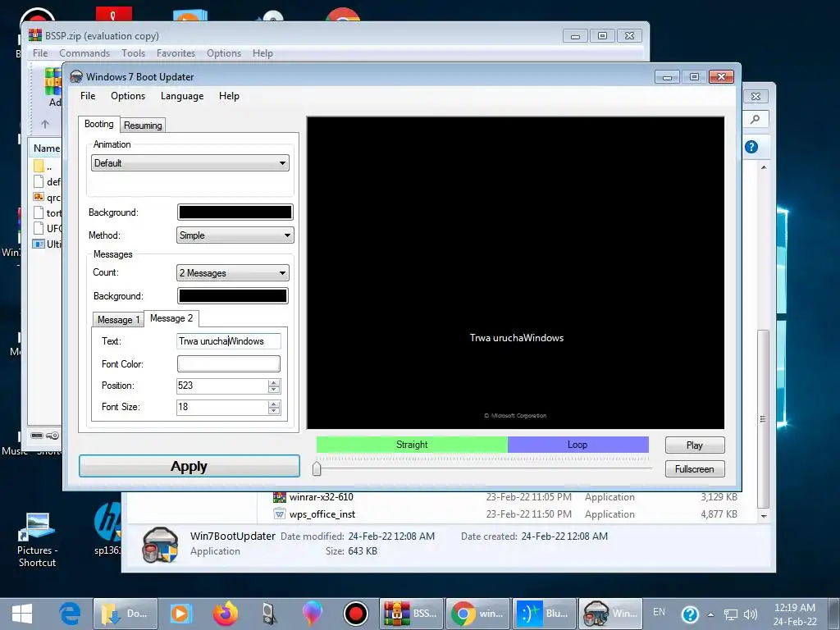
Task: Click the Apply button
Action: [189, 466]
